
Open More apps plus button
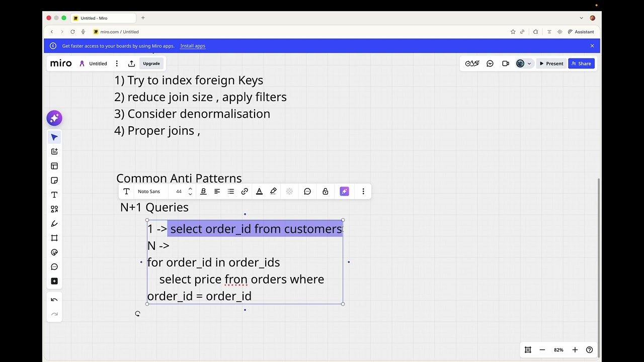[x=54, y=281]
